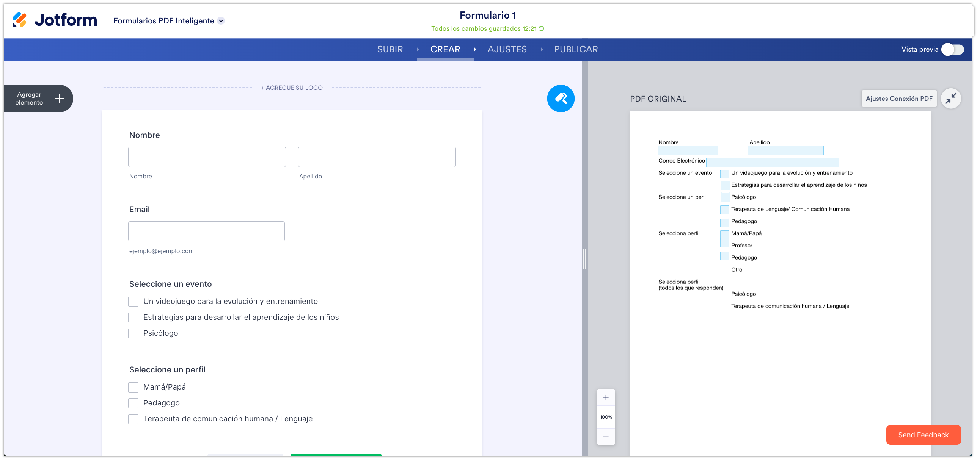Check Un videojuego para la evolución

coord(133,302)
